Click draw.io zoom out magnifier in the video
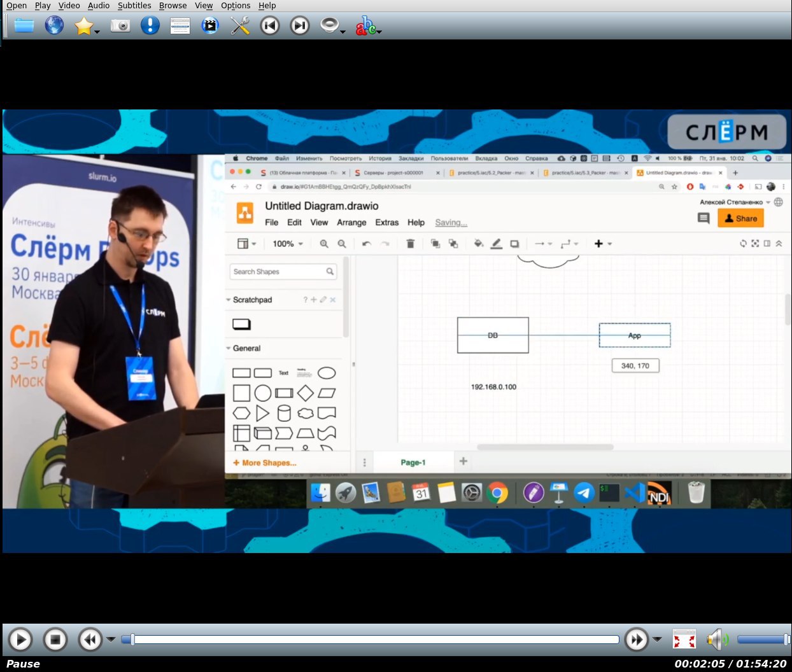792x672 pixels. click(x=342, y=244)
